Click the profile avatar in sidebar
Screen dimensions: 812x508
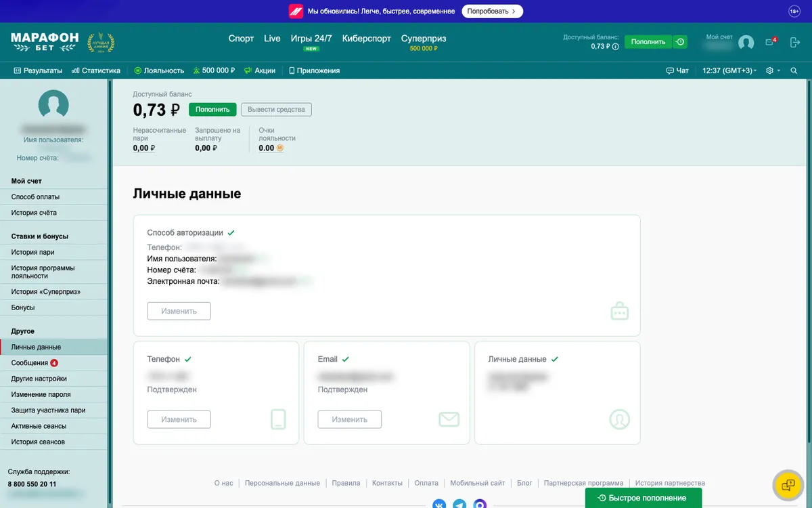click(53, 105)
